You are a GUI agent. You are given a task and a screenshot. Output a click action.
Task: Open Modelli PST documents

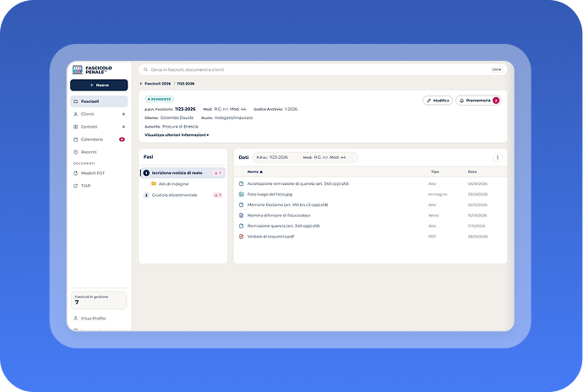pos(99,173)
